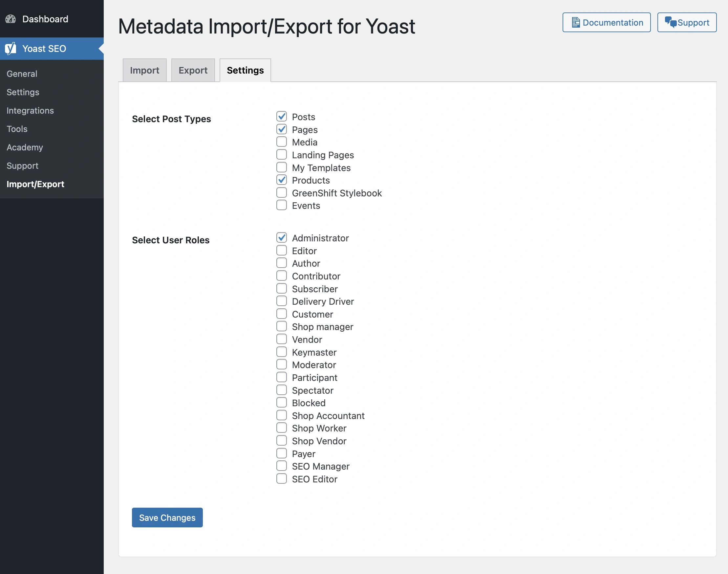The width and height of the screenshot is (728, 574).
Task: Uncheck the Products checkbox
Action: point(282,180)
